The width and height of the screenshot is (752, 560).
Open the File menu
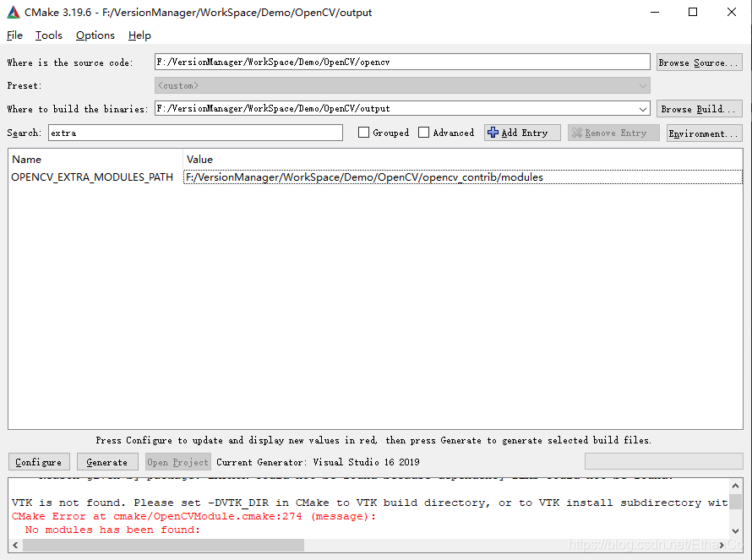click(14, 35)
